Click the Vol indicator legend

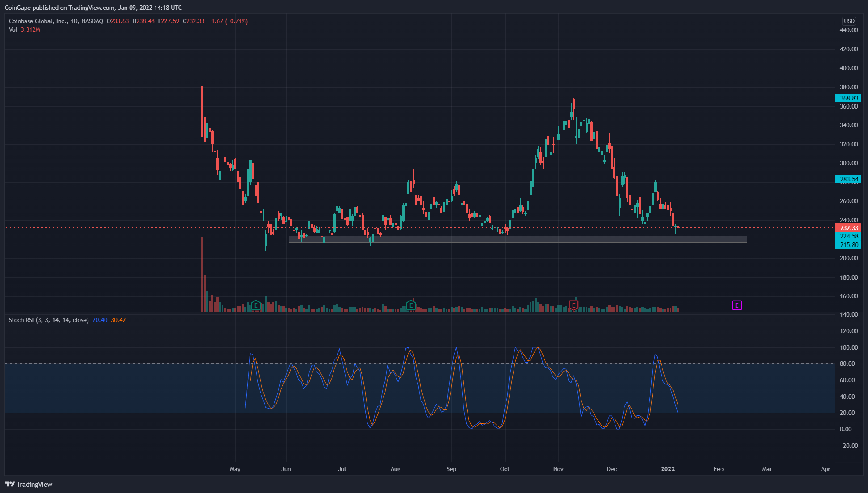coord(13,29)
